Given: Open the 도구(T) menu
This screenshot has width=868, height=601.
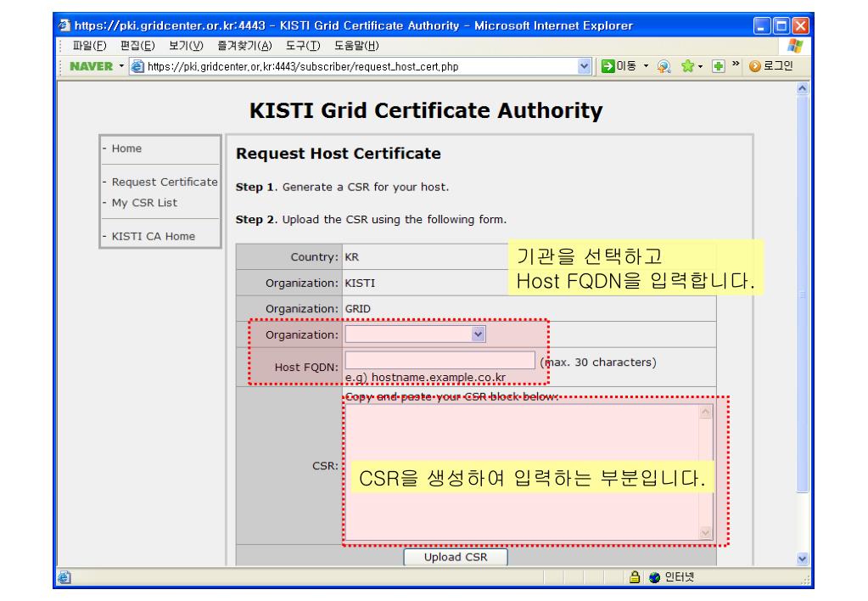Looking at the screenshot, I should 303,46.
